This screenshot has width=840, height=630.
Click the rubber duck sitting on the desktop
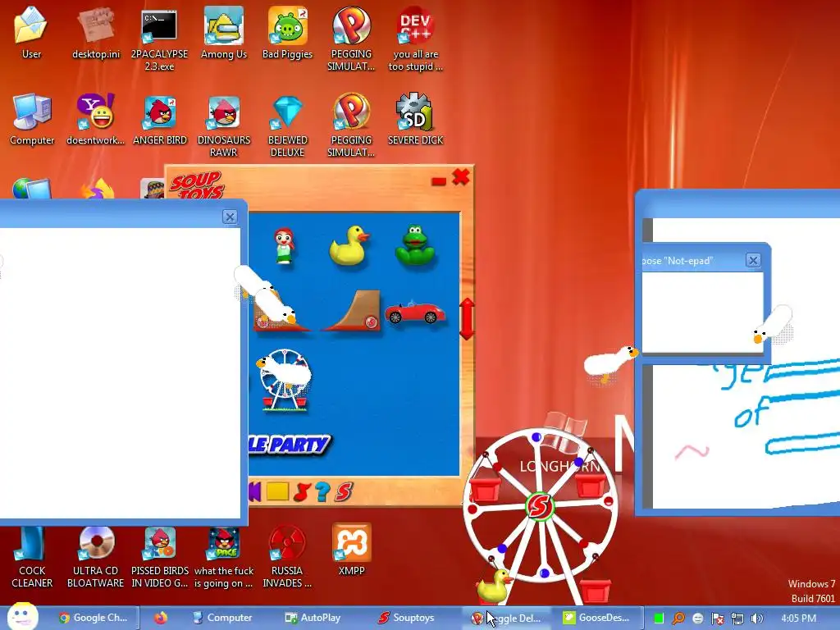[x=493, y=585]
